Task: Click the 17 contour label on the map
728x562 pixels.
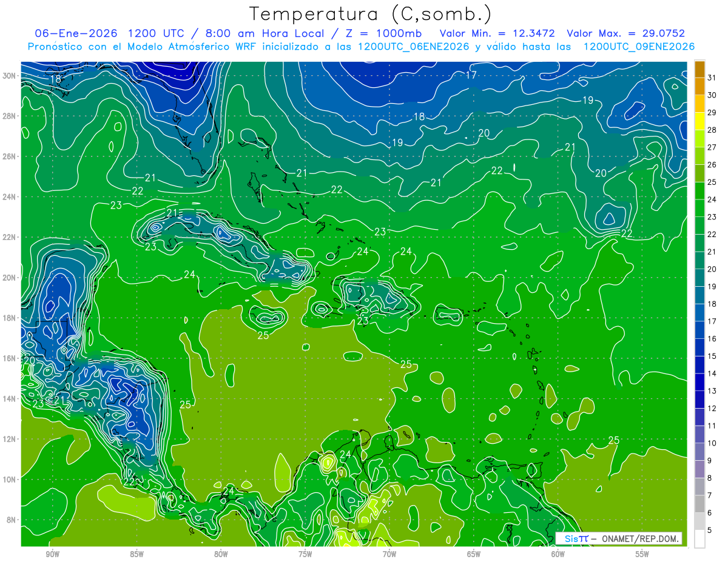Action: (471, 75)
